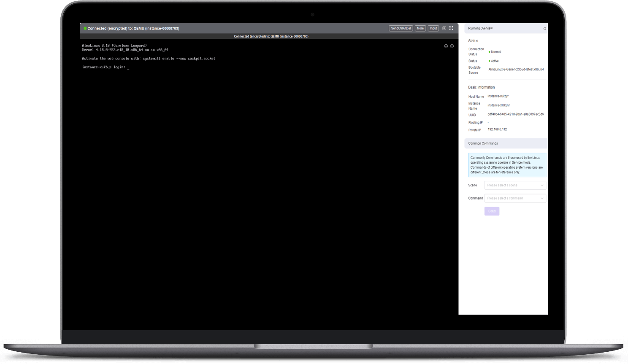
Task: Click bootable source AlmaLinux-8-GenericCloud-latest.x86_64
Action: 516,69
